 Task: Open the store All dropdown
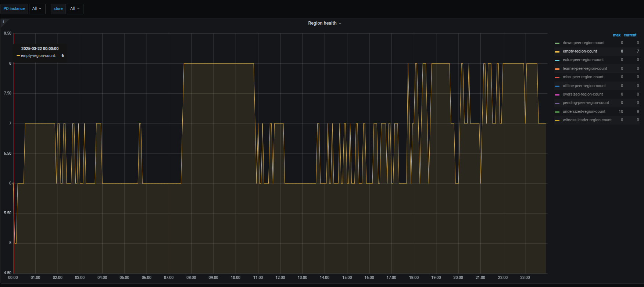pos(75,9)
